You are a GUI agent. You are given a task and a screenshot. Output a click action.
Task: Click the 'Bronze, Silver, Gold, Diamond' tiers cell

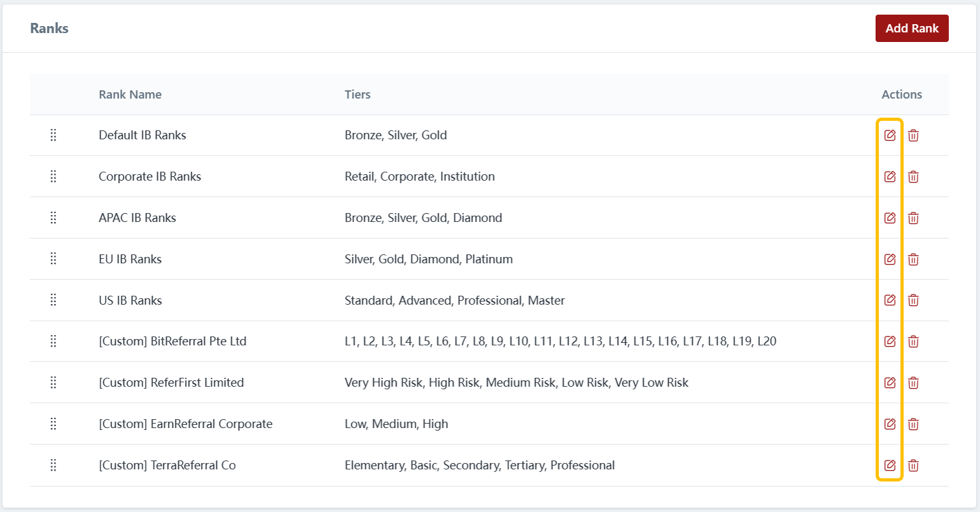click(x=423, y=218)
